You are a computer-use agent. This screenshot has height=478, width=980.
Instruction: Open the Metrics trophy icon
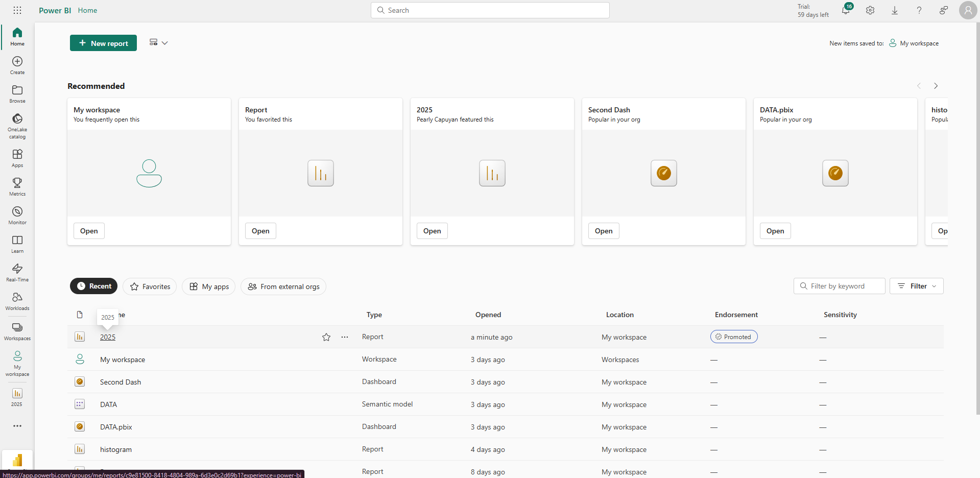[17, 186]
